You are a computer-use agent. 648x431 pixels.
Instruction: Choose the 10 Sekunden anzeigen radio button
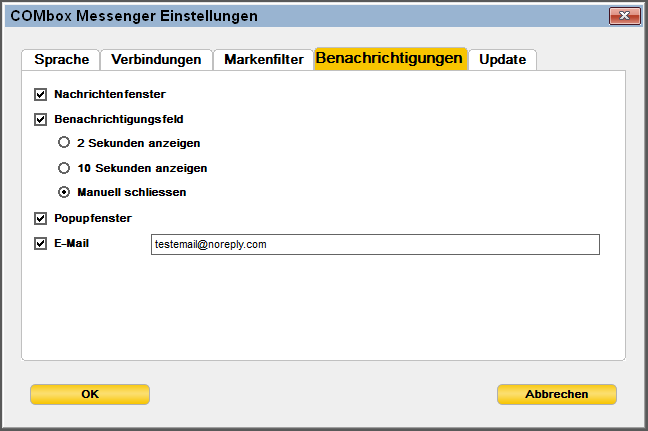(x=64, y=168)
